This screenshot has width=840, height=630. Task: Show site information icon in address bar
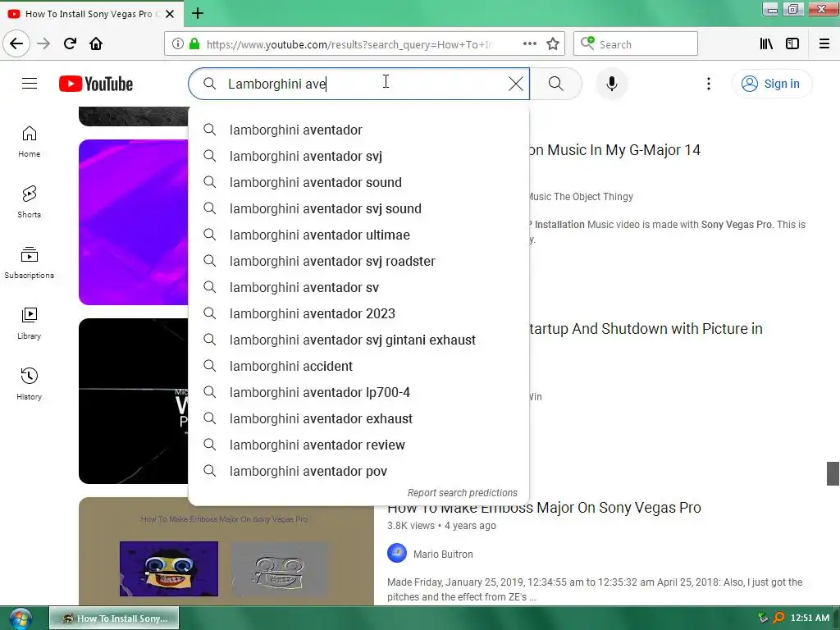tap(178, 44)
